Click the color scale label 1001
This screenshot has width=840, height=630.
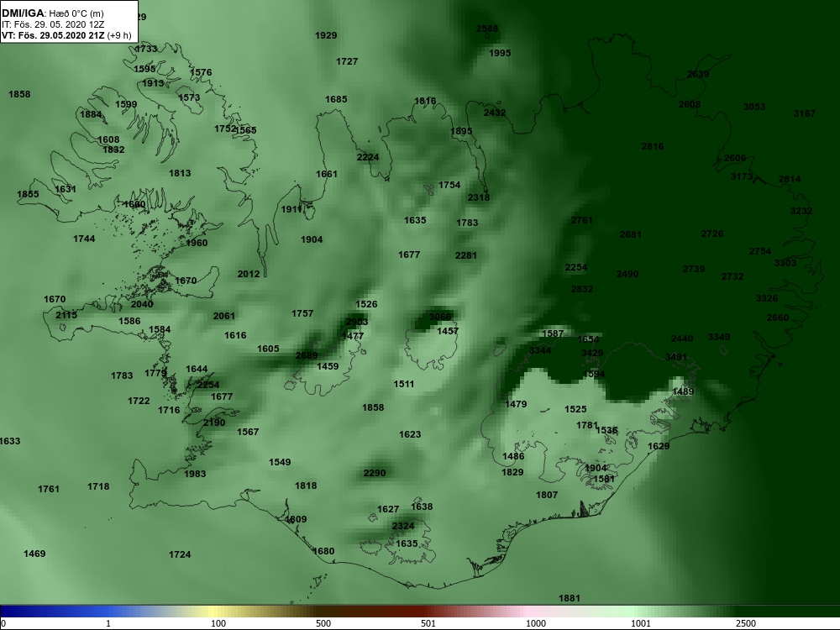coord(641,623)
